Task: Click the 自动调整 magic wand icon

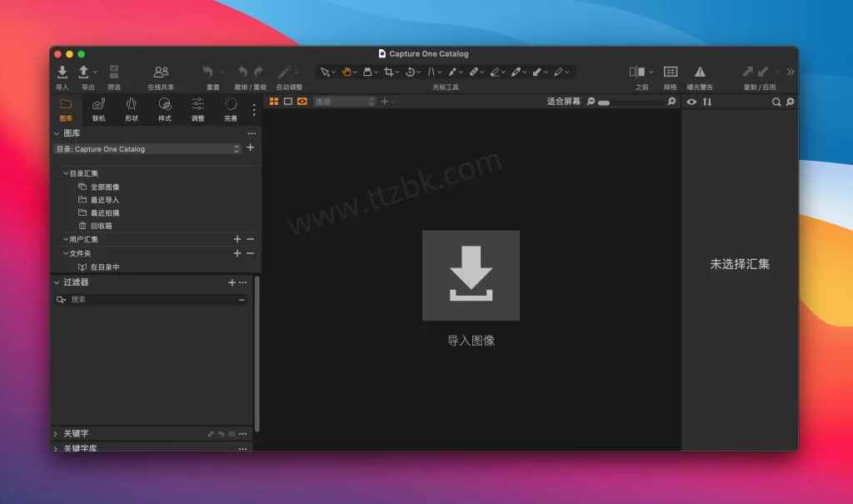Action: pos(284,72)
